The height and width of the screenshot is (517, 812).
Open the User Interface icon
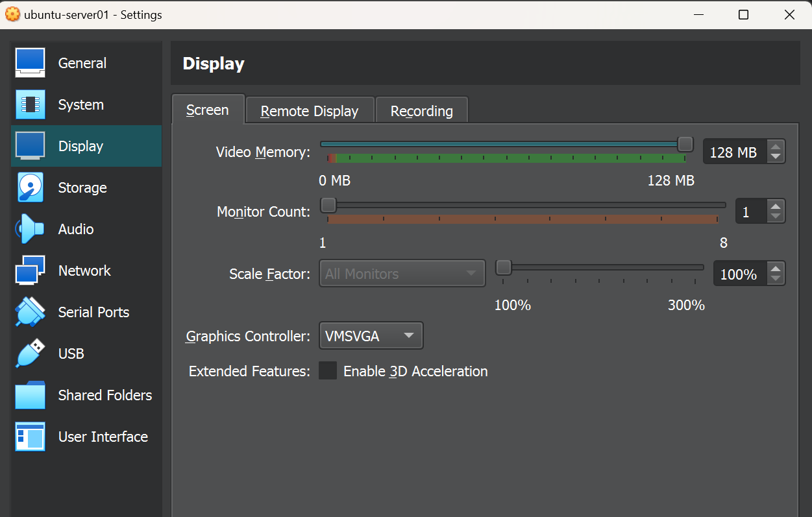click(x=30, y=437)
